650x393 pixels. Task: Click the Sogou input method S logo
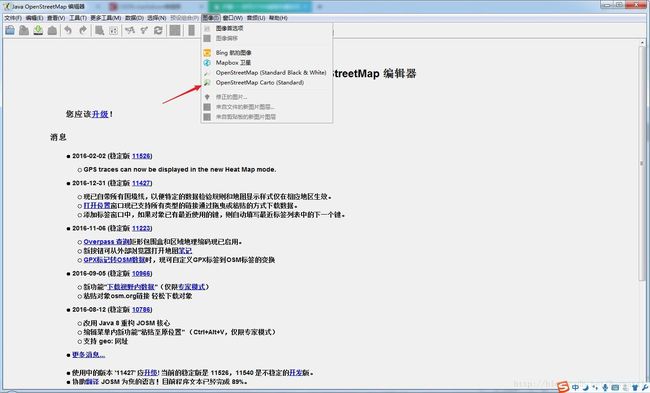(563, 387)
